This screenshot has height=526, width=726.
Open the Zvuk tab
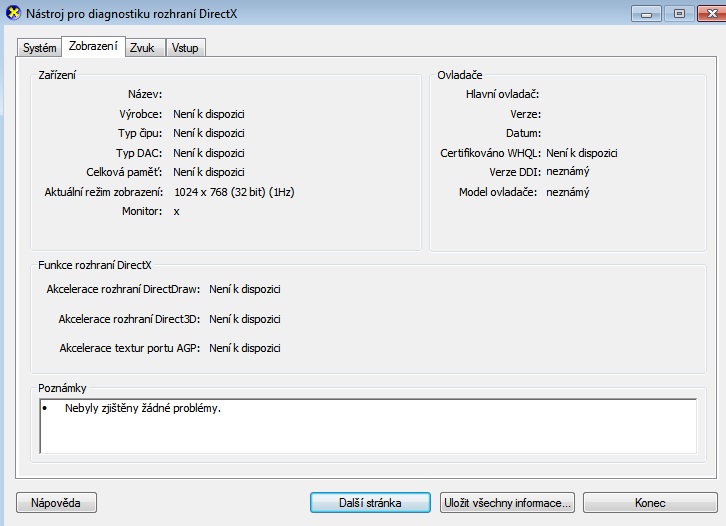point(145,48)
